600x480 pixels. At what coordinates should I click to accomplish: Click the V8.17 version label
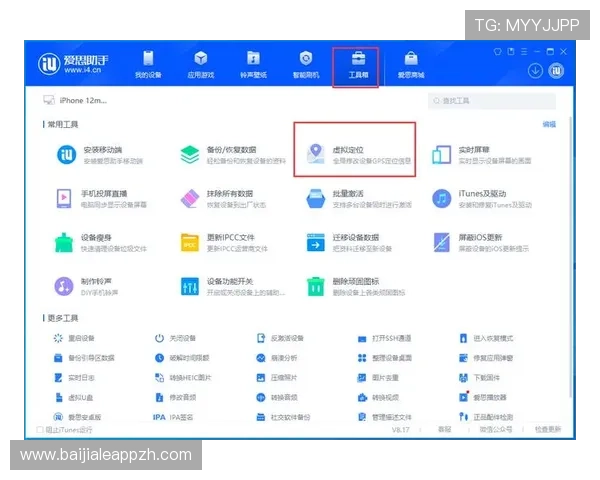[x=401, y=429]
